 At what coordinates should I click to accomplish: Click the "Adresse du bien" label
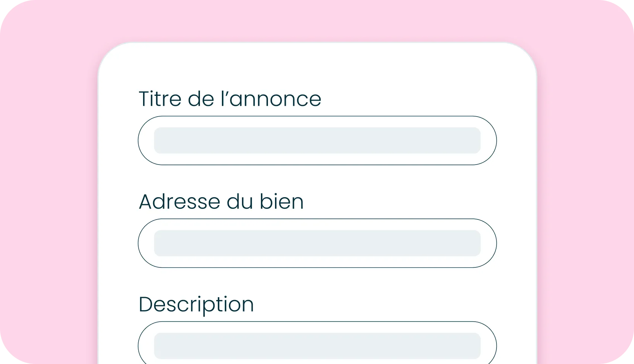pos(221,202)
